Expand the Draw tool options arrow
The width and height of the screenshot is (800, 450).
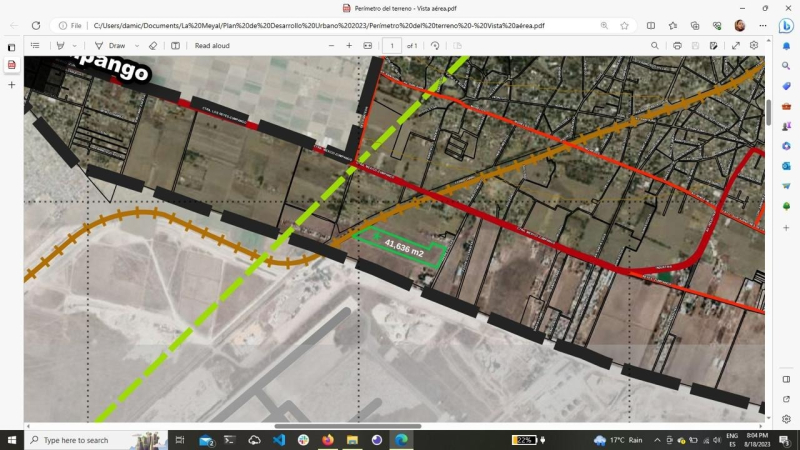point(137,46)
